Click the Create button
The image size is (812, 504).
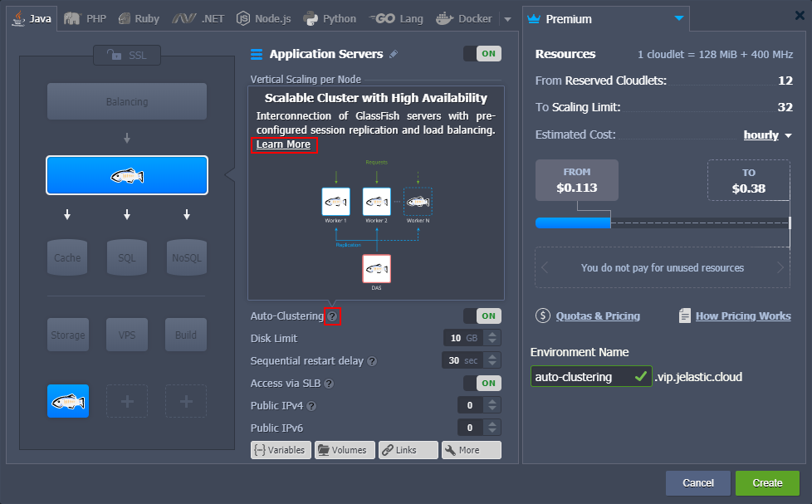(767, 483)
